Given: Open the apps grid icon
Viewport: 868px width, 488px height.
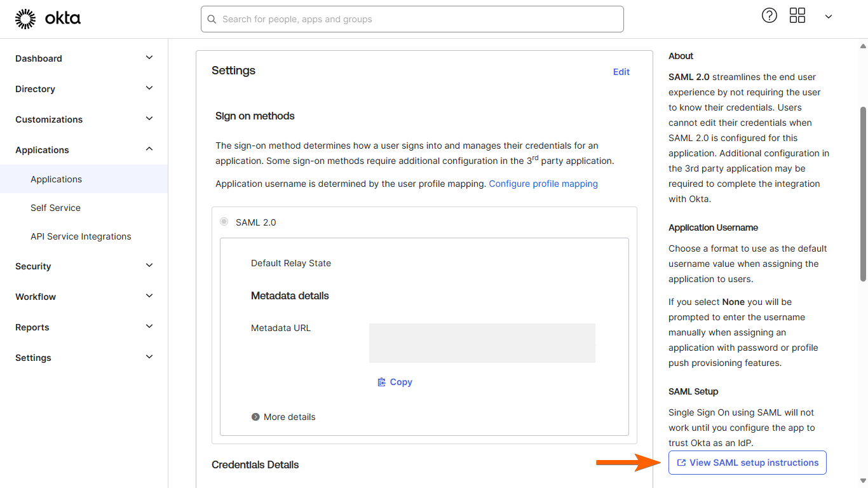Looking at the screenshot, I should pos(797,16).
